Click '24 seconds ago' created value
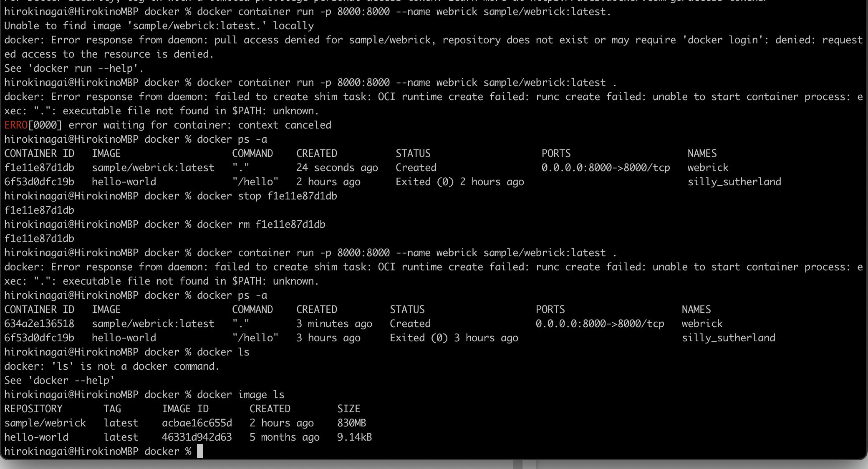This screenshot has width=868, height=469. [337, 168]
